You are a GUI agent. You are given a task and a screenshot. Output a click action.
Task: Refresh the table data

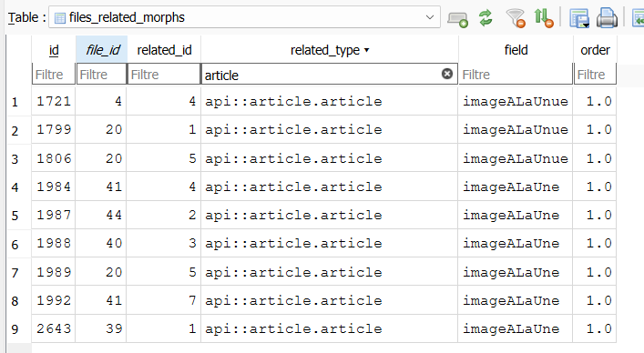(x=486, y=18)
